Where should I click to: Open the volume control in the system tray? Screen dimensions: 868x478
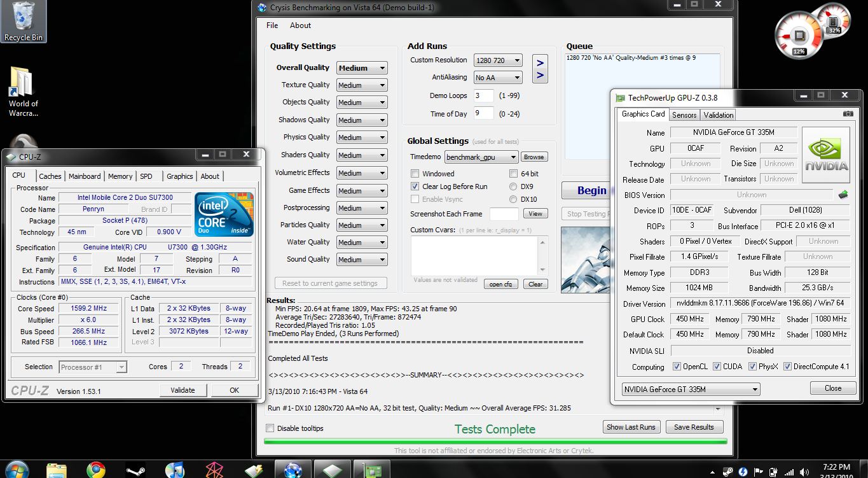(x=804, y=472)
